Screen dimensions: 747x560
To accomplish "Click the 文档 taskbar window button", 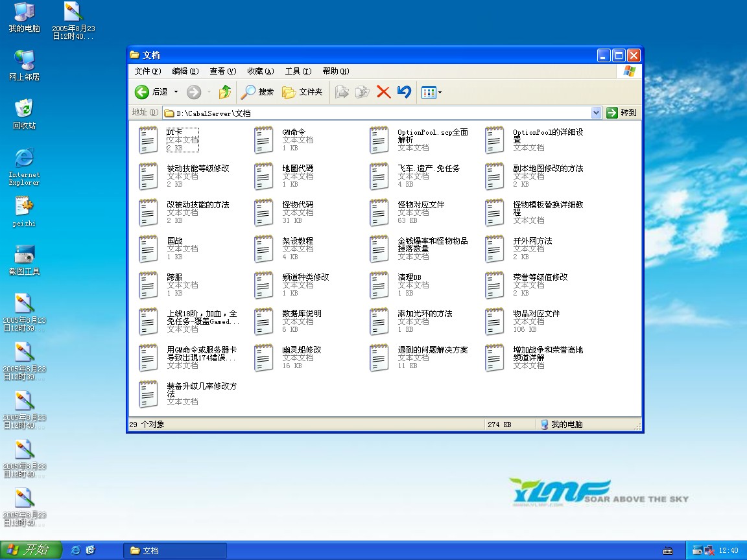I will [x=175, y=550].
